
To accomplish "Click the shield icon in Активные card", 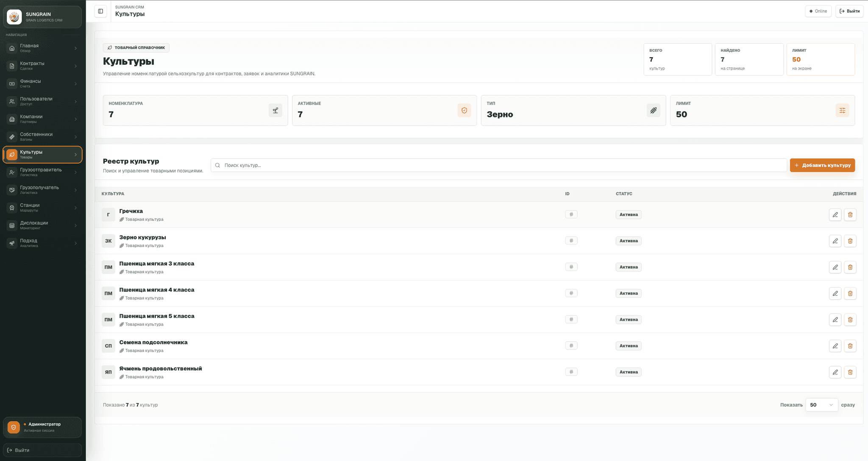I will pos(464,111).
